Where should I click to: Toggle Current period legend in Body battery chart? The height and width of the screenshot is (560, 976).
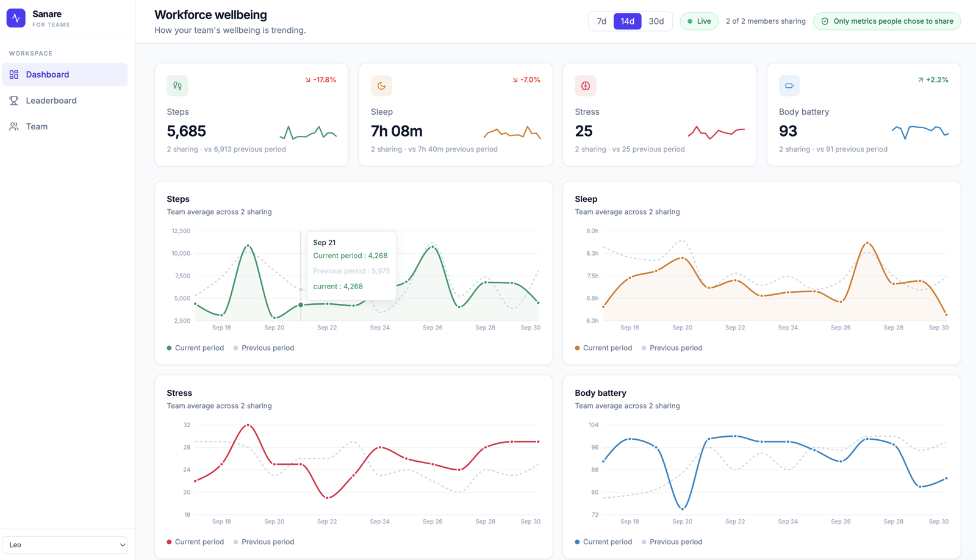point(603,542)
